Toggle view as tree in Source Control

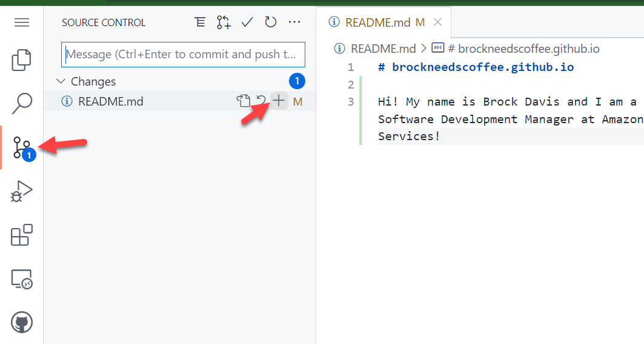tap(200, 22)
